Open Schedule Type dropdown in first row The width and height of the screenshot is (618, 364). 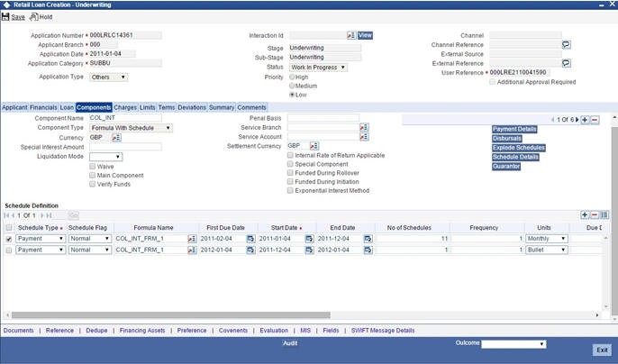[x=41, y=239]
